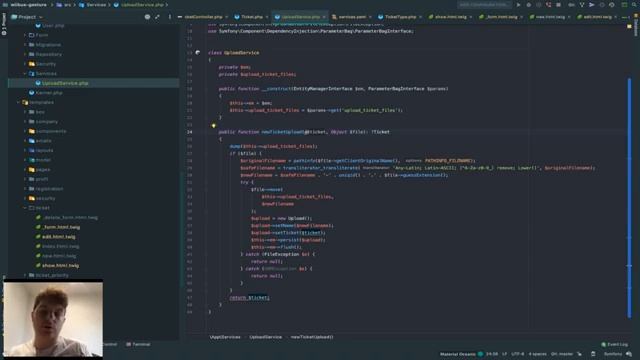Select _form.html.twig in project tree
This screenshot has width=640, height=360.
coord(58,227)
